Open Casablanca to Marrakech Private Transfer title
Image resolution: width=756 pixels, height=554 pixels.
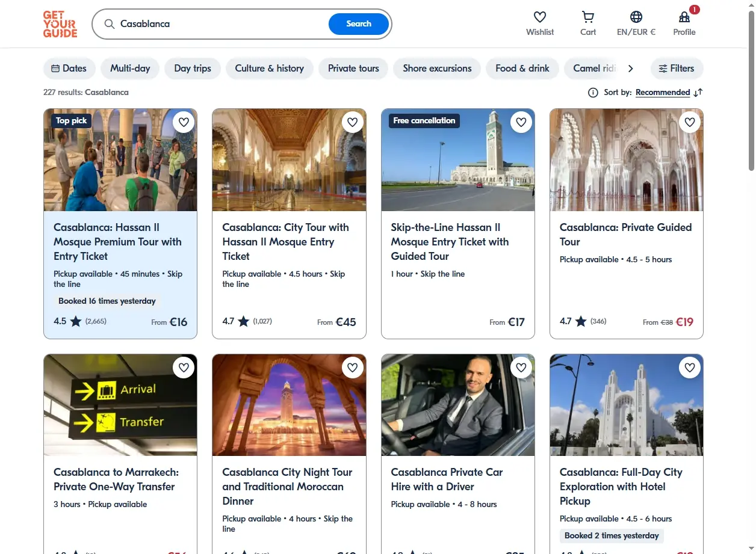click(x=116, y=479)
